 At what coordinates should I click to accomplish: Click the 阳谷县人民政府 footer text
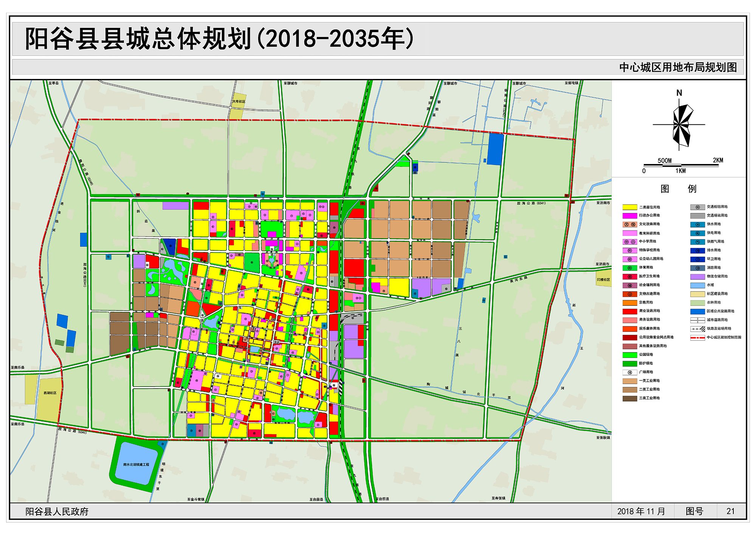[57, 511]
